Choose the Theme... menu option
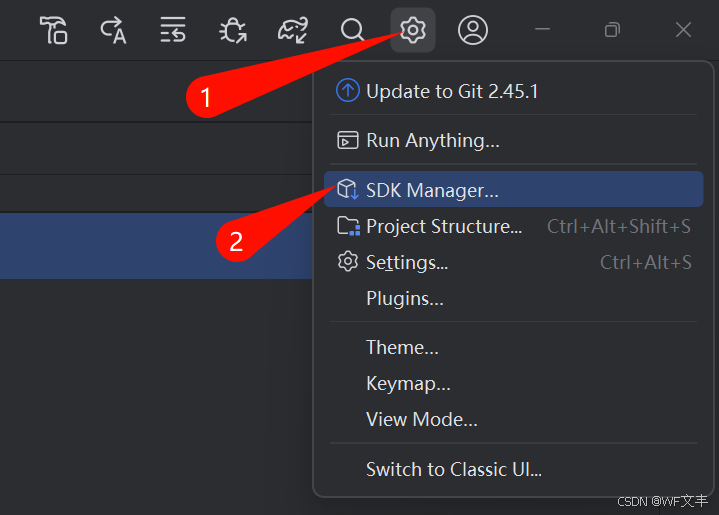719x515 pixels. [x=402, y=348]
